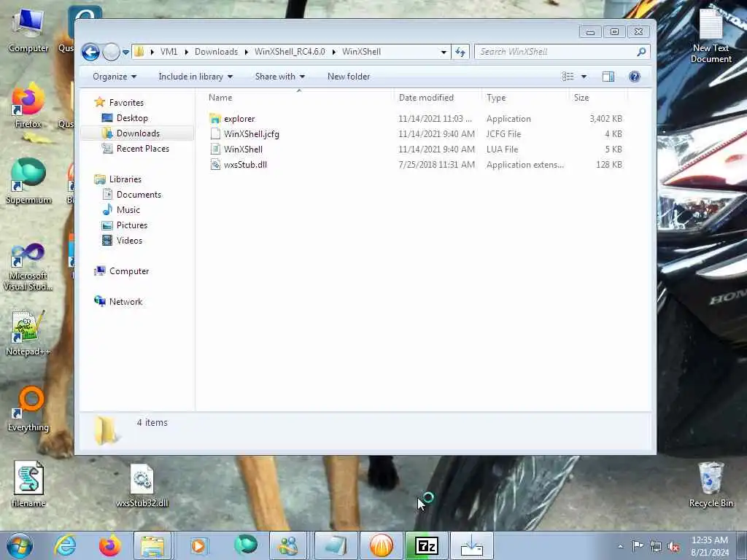The width and height of the screenshot is (747, 560).
Task: Open the 7-Zip taskbar button
Action: tap(426, 545)
